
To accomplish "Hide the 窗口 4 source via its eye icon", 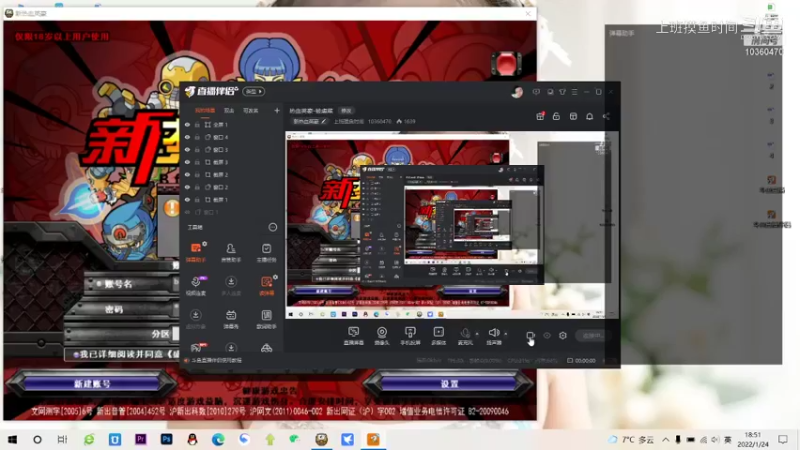I will tap(187, 137).
